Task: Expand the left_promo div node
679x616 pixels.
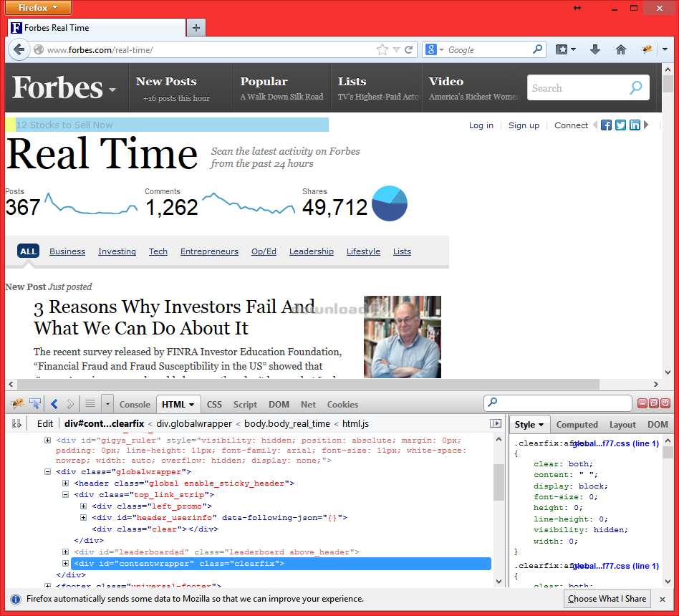Action: pos(83,506)
